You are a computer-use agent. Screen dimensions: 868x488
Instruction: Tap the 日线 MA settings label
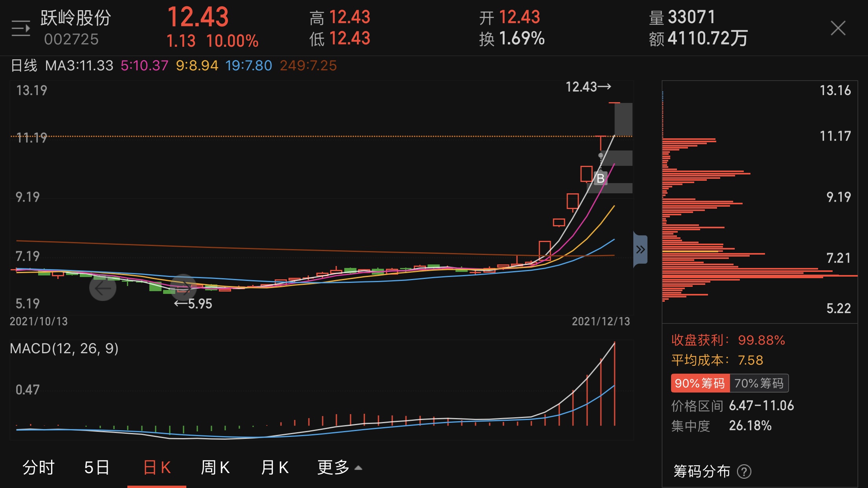[x=24, y=66]
